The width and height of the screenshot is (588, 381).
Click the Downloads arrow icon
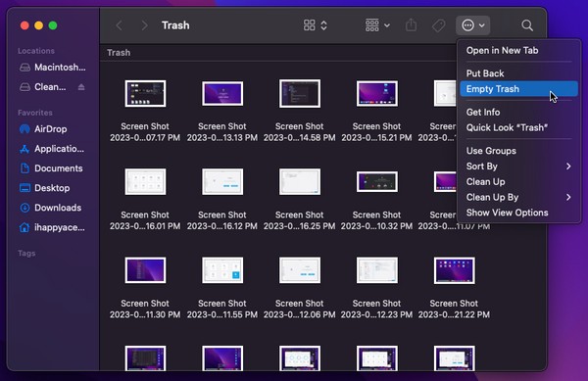(x=24, y=208)
